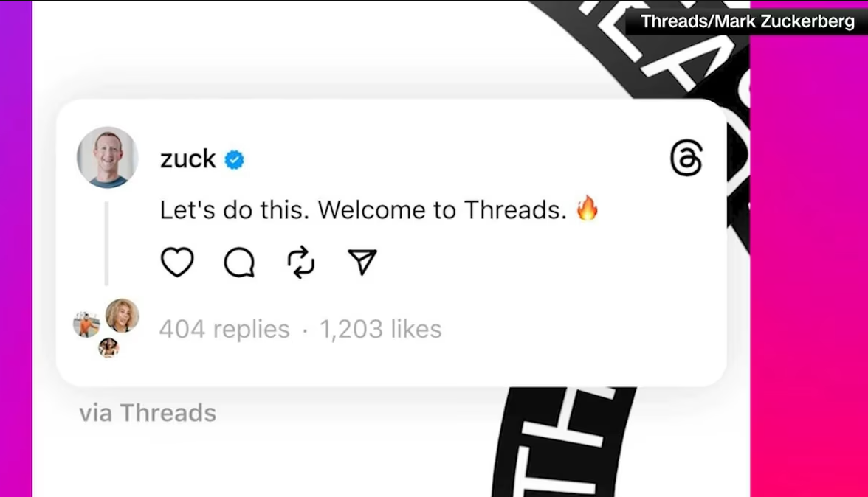The height and width of the screenshot is (497, 868).
Task: Open the zuck username link
Action: pos(188,159)
